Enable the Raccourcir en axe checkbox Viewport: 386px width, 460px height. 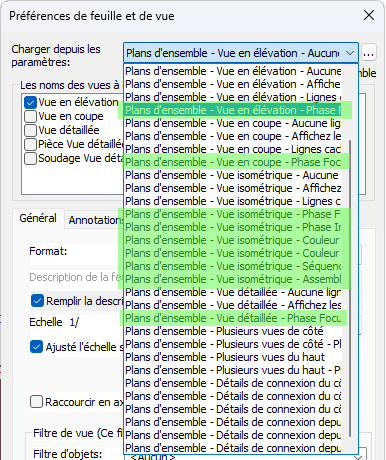[x=36, y=402]
